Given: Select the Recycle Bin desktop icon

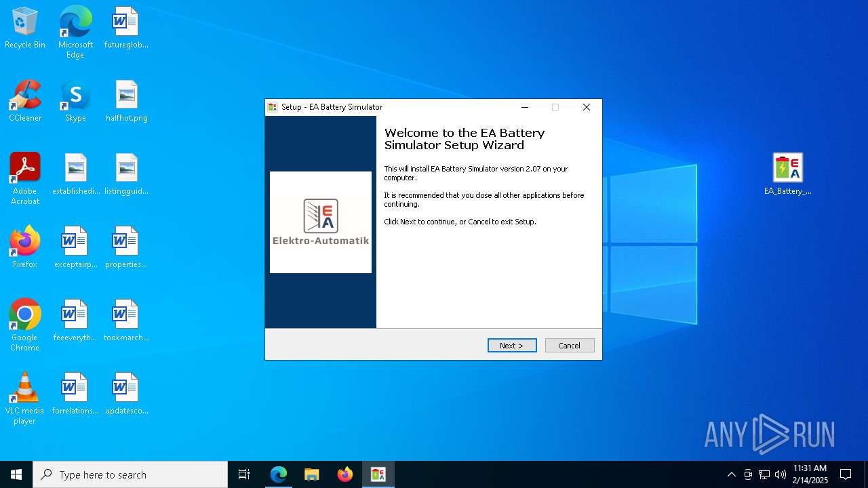Looking at the screenshot, I should (25, 28).
